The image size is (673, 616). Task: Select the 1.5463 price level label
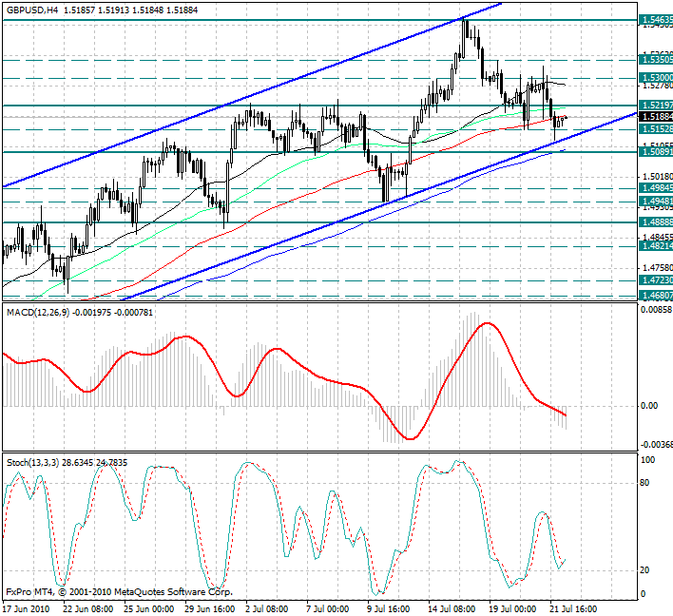coord(656,20)
